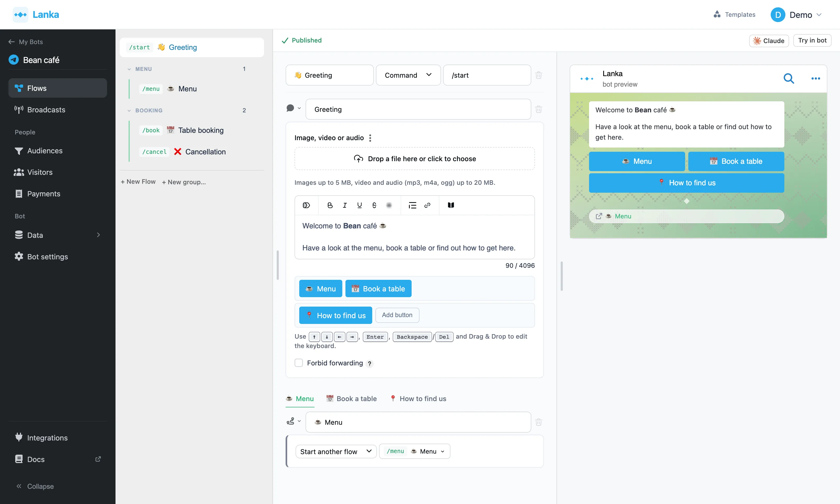Open the Demo account dropdown
Image resolution: width=840 pixels, height=504 pixels.
click(796, 15)
